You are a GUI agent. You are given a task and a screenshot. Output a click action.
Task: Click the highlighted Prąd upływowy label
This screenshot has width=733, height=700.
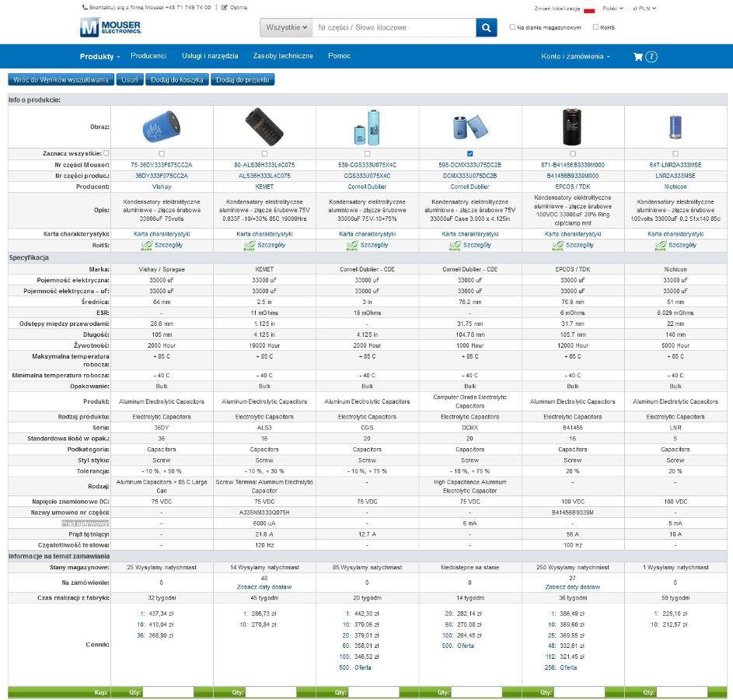pyautogui.click(x=86, y=523)
